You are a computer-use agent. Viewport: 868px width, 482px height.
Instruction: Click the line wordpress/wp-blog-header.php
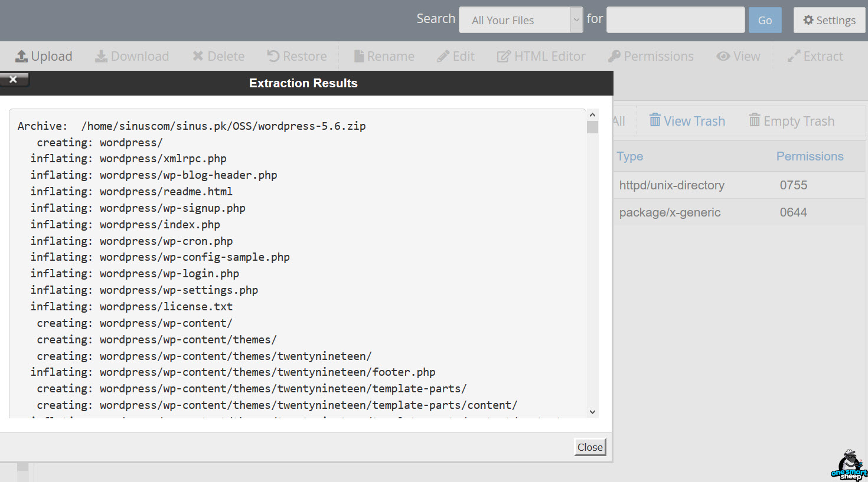[154, 175]
